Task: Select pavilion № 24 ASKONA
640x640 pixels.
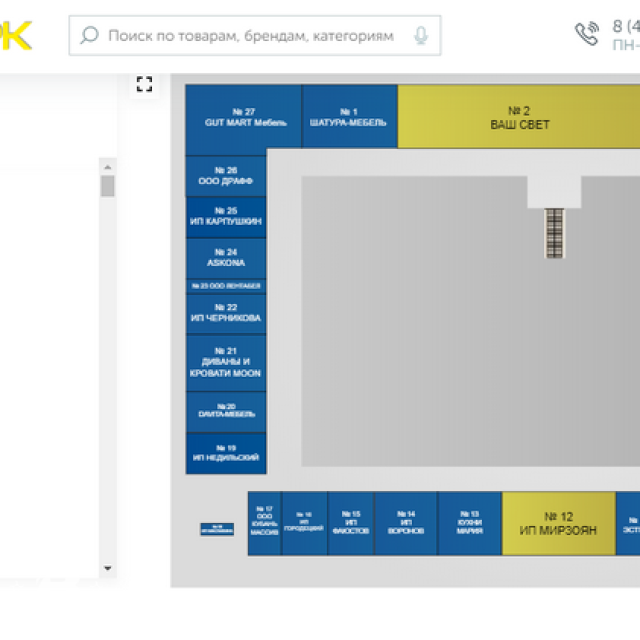Action: coord(226,258)
